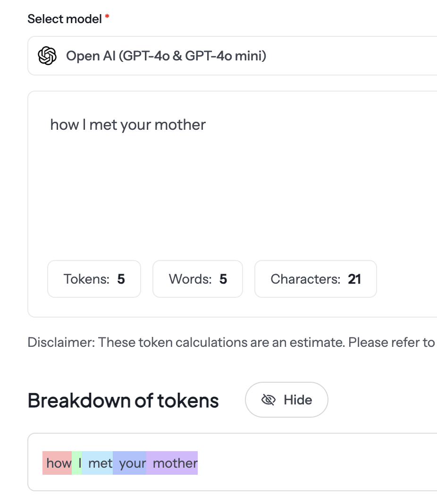Screen dimensions: 437x504
Task: Click the Breakdown of tokens heading
Action: [123, 400]
